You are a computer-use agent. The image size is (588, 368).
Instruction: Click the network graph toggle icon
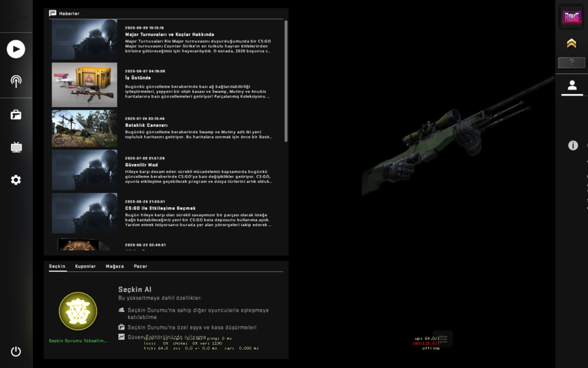click(442, 339)
